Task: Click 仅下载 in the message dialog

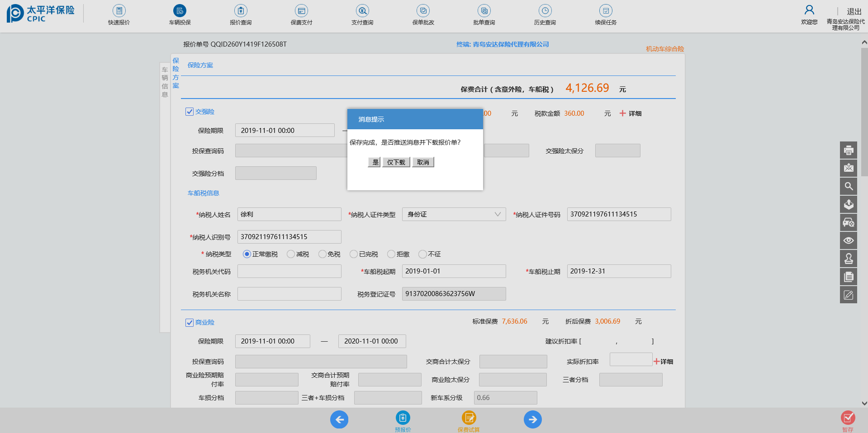Action: (x=396, y=162)
